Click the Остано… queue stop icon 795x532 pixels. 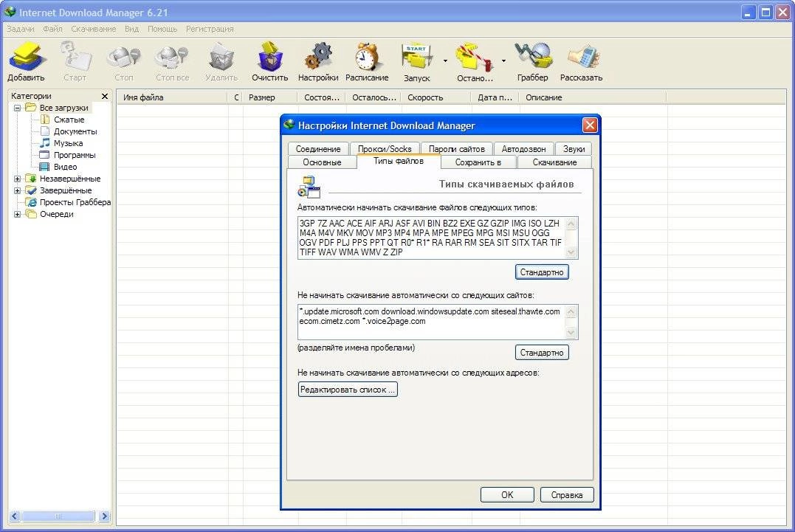tap(475, 61)
